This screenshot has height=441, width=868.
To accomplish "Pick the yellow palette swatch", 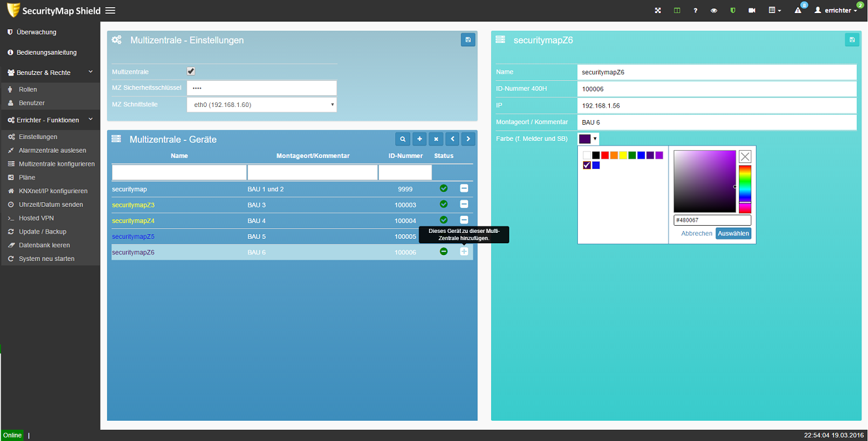I will tap(623, 155).
